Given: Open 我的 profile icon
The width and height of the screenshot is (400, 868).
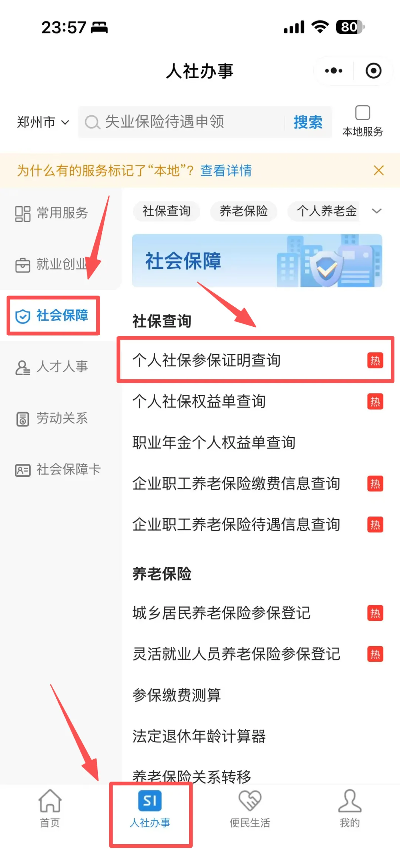Looking at the screenshot, I should pyautogui.click(x=350, y=801).
